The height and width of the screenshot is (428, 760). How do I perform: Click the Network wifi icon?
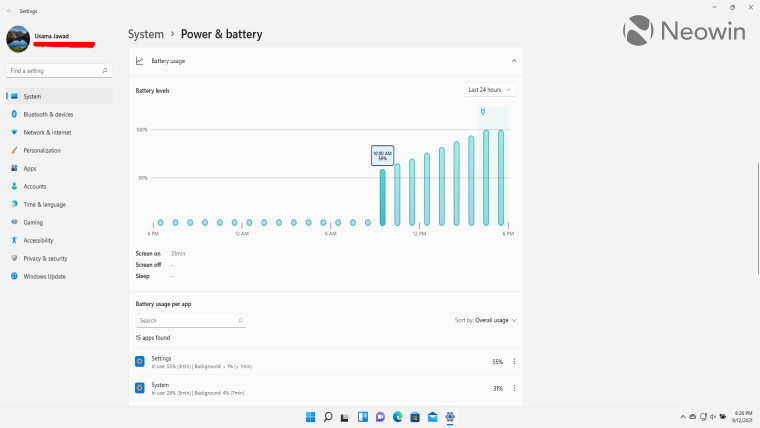point(14,132)
